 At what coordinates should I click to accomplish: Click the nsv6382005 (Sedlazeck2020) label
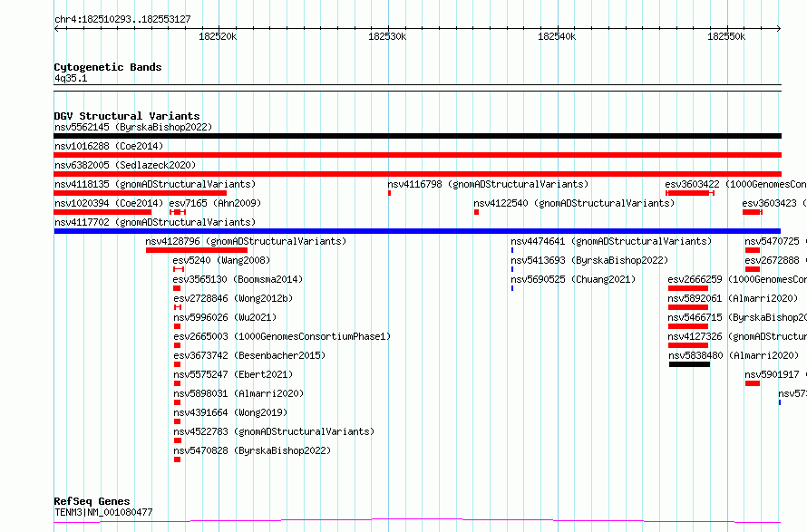click(125, 165)
